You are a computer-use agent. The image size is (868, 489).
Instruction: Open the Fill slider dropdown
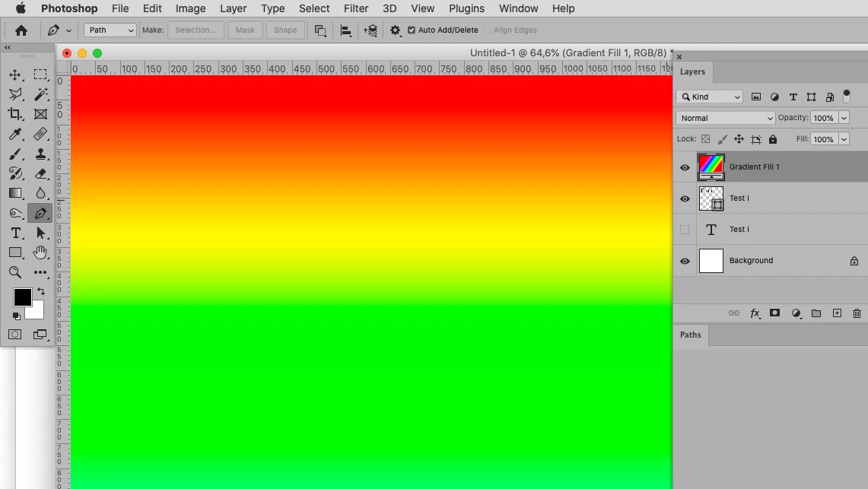pyautogui.click(x=844, y=139)
